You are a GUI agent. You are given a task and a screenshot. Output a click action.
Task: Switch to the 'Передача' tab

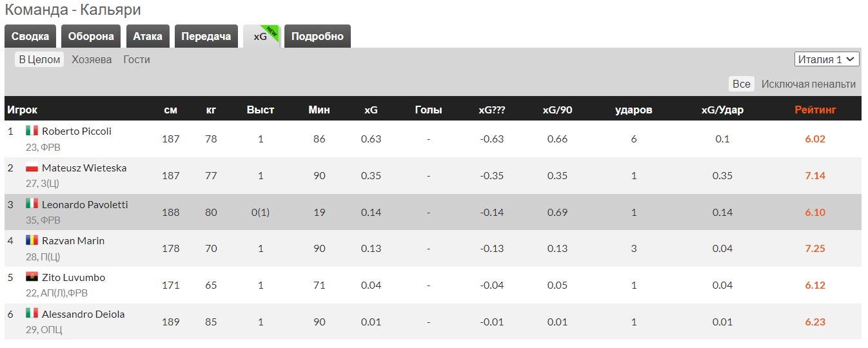tap(206, 36)
